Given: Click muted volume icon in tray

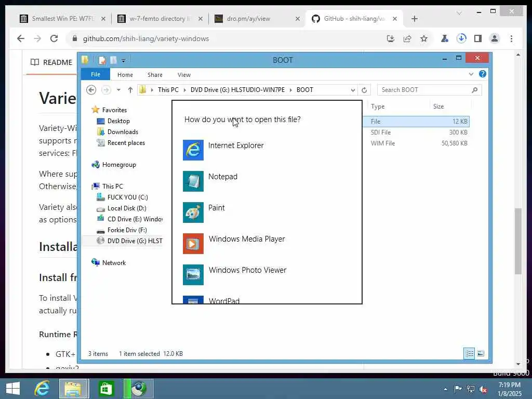Looking at the screenshot, I should click(x=483, y=389).
